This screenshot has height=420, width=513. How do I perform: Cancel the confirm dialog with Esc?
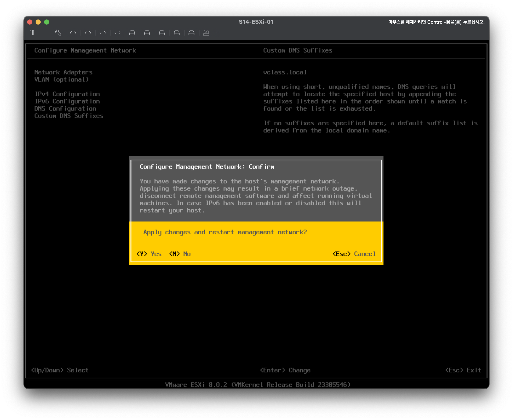(354, 254)
